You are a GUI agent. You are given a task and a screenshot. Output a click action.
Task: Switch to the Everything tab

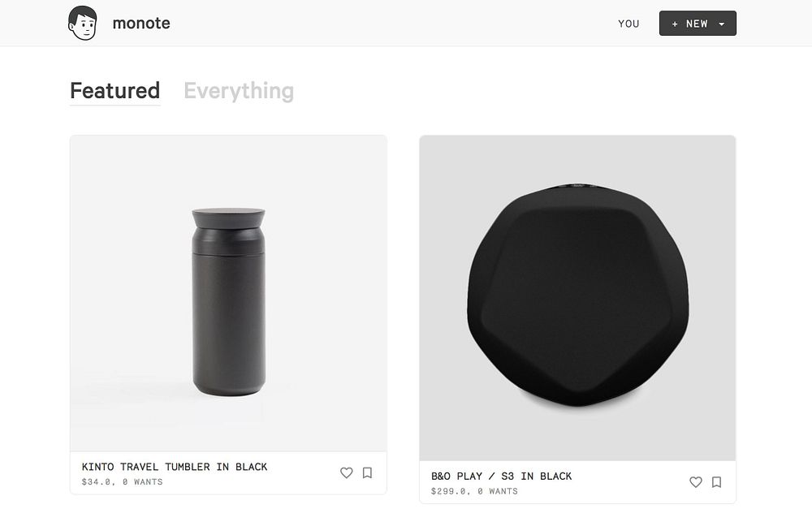pos(239,90)
